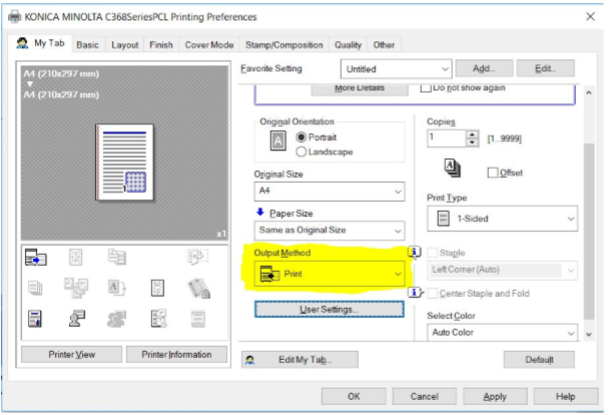Switch to the Basic tab
The image size is (612, 415).
click(87, 45)
